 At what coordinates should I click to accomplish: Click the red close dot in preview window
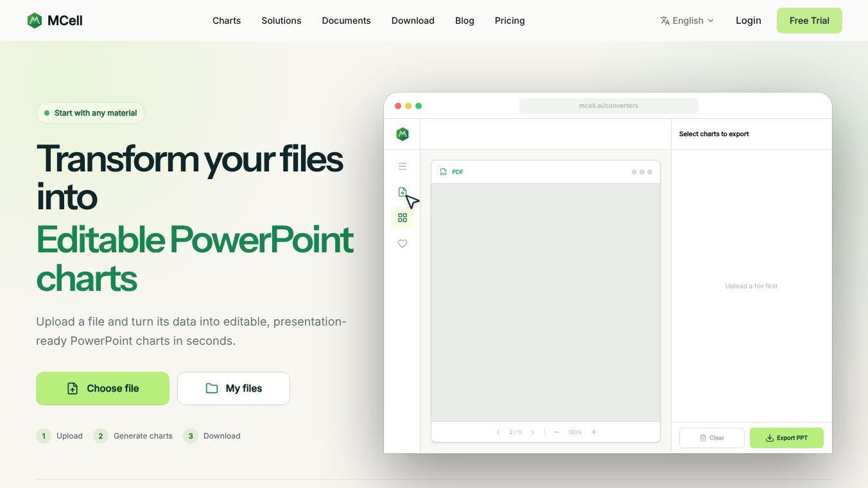[398, 106]
